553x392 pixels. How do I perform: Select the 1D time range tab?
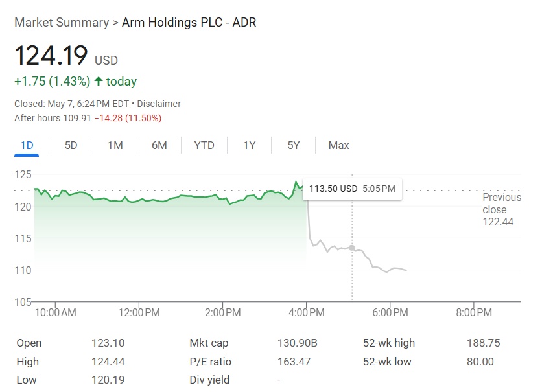coord(27,145)
